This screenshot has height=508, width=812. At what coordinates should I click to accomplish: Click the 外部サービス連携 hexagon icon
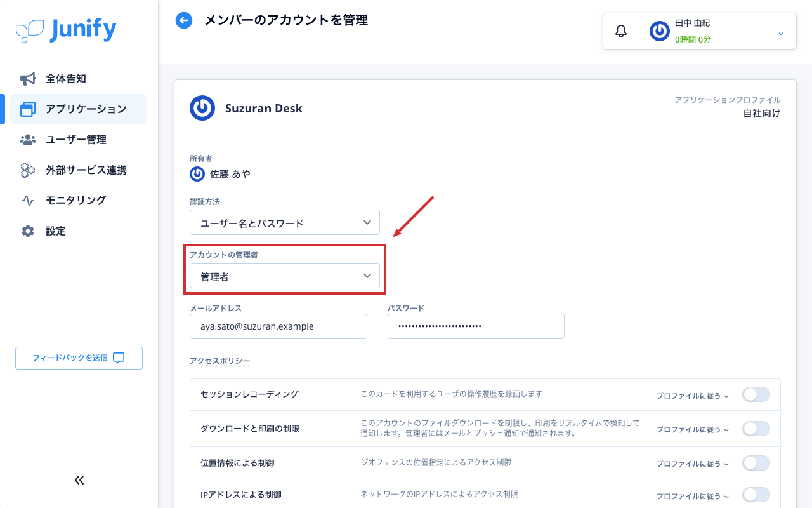[x=28, y=170]
